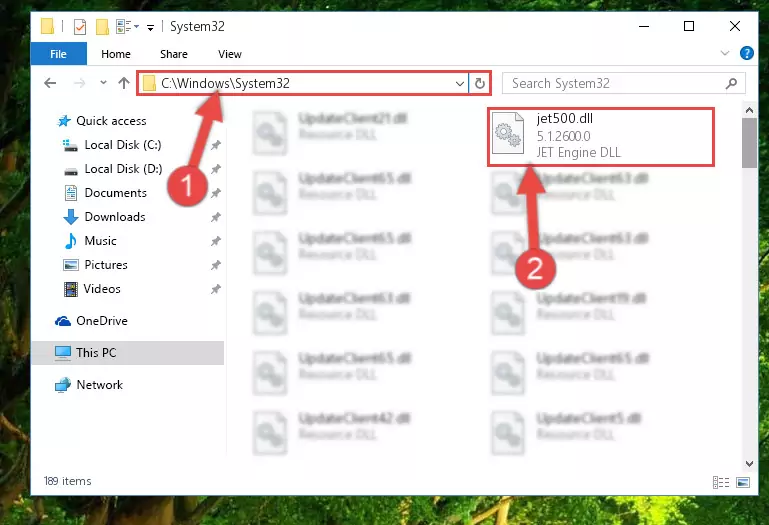Expand the address bar history dropdown
This screenshot has width=769, height=525.
tap(460, 83)
